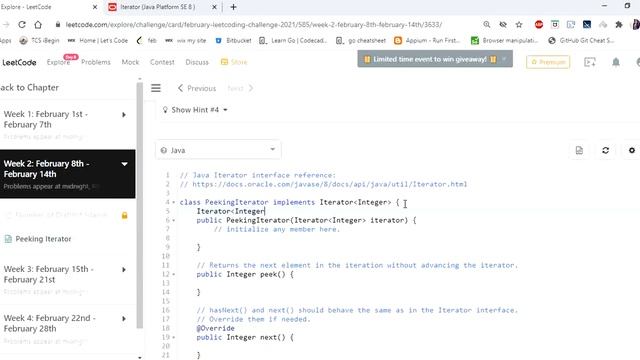Open the TCS iBegin bookmark
The height and width of the screenshot is (360, 640).
point(40,40)
